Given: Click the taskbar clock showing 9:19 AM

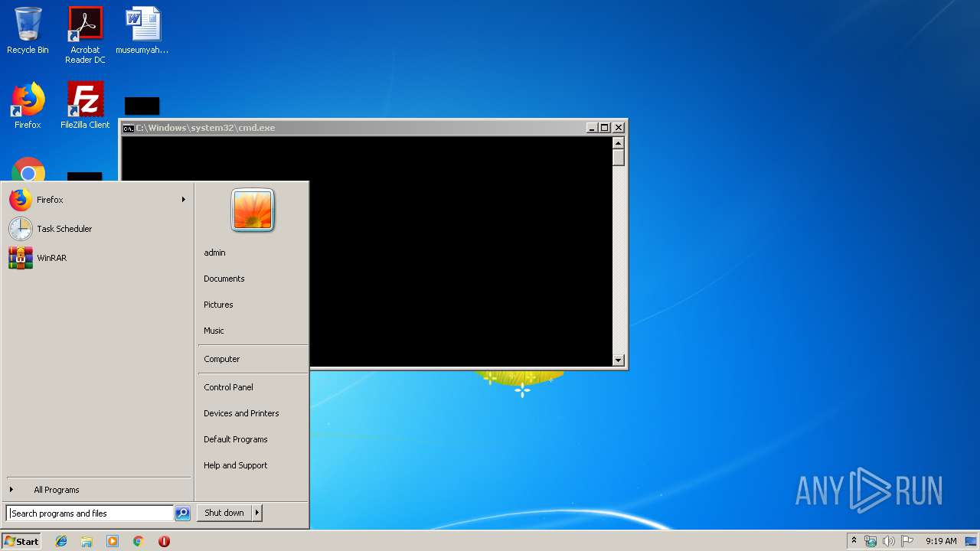Looking at the screenshot, I should (x=941, y=541).
